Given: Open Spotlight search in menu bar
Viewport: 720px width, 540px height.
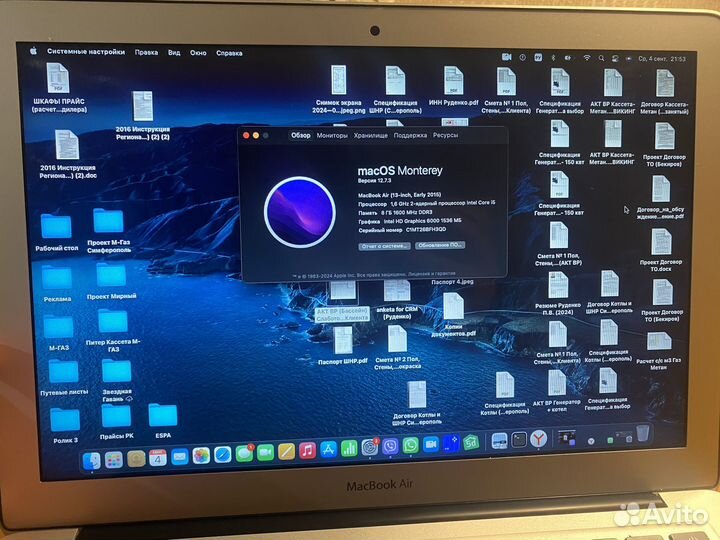Looking at the screenshot, I should click(602, 58).
